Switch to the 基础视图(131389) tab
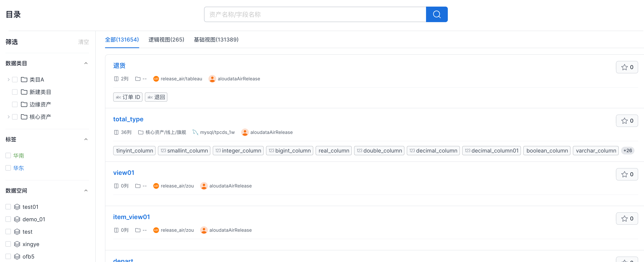This screenshot has width=644, height=262. pos(216,40)
